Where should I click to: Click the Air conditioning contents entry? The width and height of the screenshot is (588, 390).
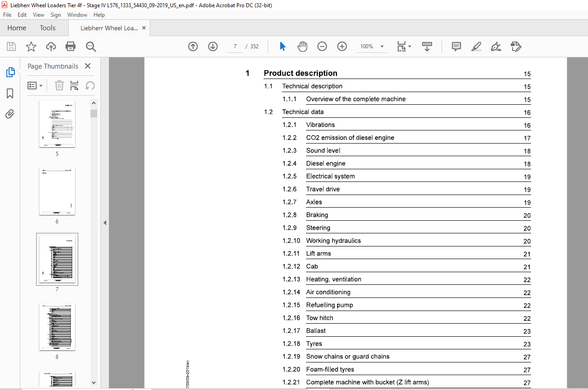pyautogui.click(x=328, y=292)
